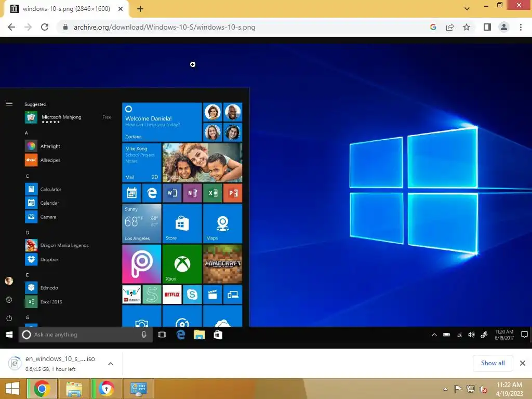
Task: Show hidden tray icons on the outer taskbar
Action: pyautogui.click(x=445, y=389)
